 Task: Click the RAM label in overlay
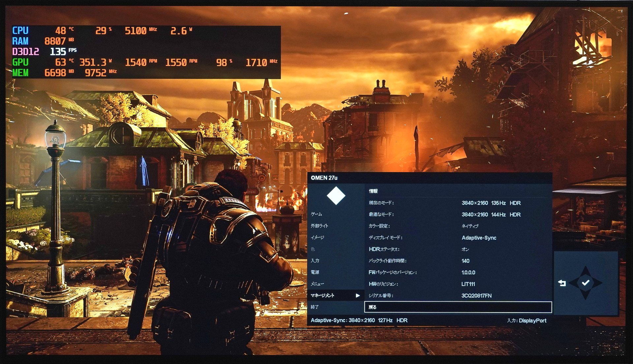click(20, 41)
